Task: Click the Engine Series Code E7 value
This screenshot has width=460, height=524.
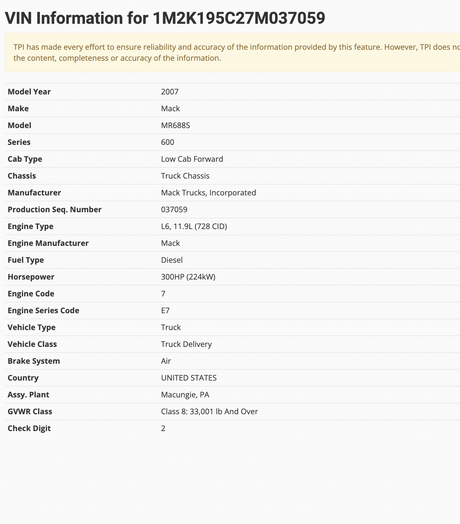Action: (x=165, y=310)
